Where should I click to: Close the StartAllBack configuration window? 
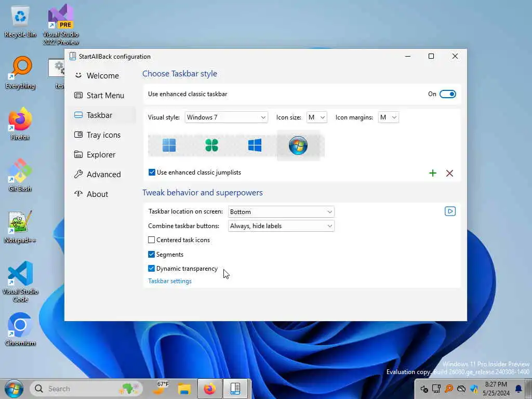coord(455,56)
